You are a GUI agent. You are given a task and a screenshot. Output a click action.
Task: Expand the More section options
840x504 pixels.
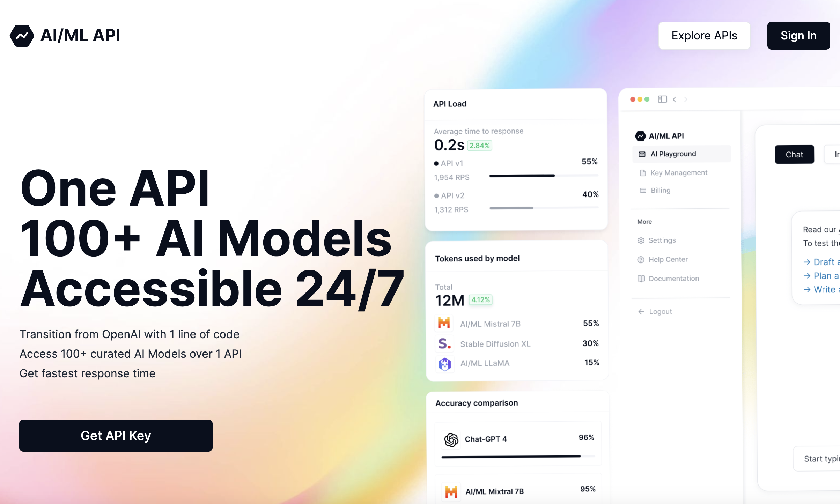point(644,221)
